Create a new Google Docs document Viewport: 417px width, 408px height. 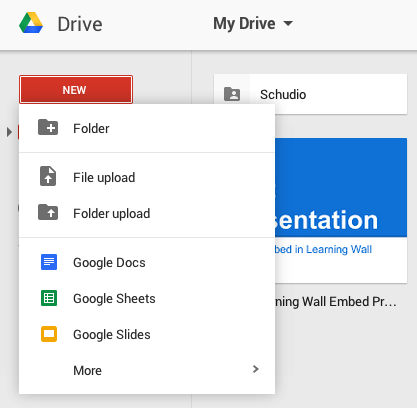(147, 262)
